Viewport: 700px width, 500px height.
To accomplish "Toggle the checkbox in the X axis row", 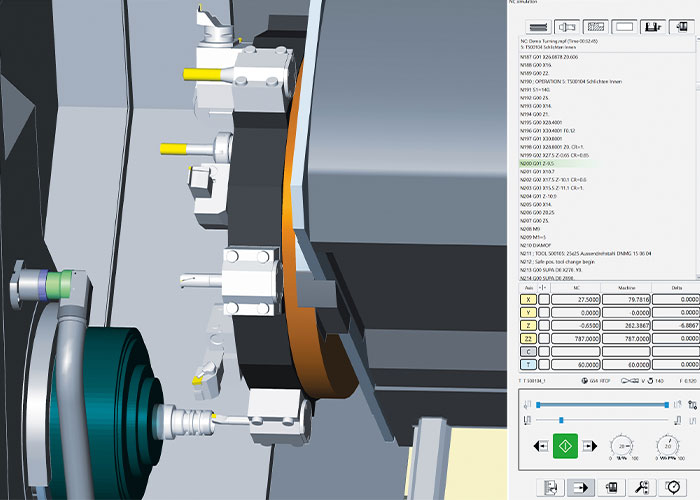I will click(x=544, y=300).
